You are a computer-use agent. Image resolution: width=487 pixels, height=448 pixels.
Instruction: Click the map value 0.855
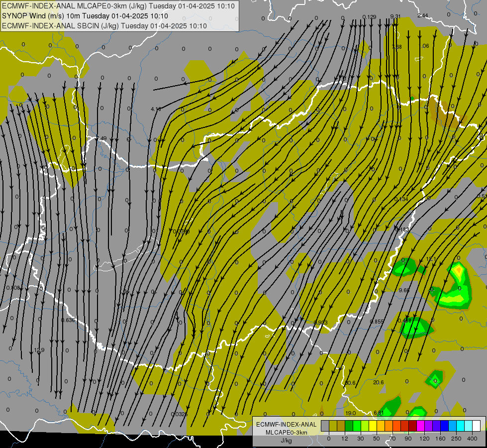click(377, 322)
